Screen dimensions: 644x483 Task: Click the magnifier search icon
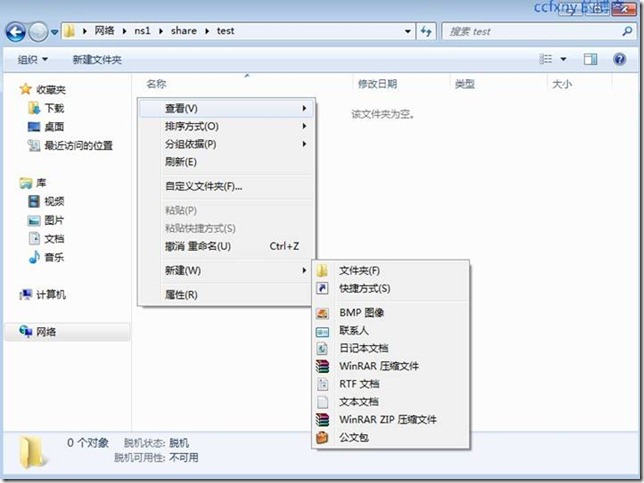point(627,31)
